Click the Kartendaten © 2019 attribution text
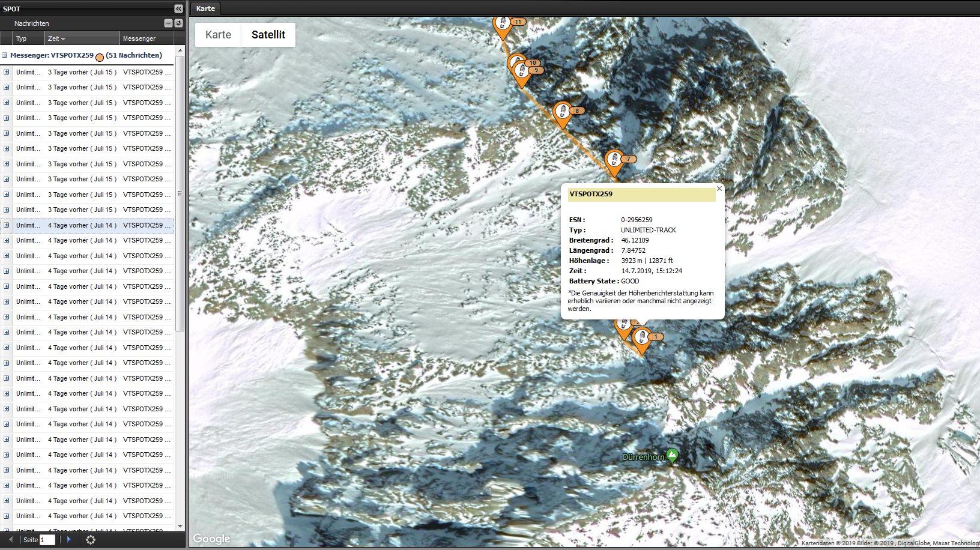Screen dimensions: 980x550 coord(890,543)
